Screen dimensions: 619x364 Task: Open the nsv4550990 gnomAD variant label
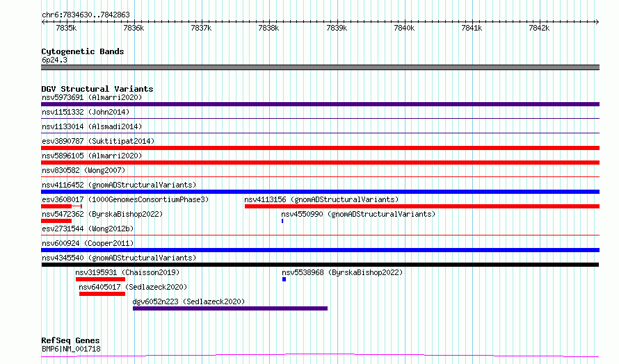coord(358,214)
